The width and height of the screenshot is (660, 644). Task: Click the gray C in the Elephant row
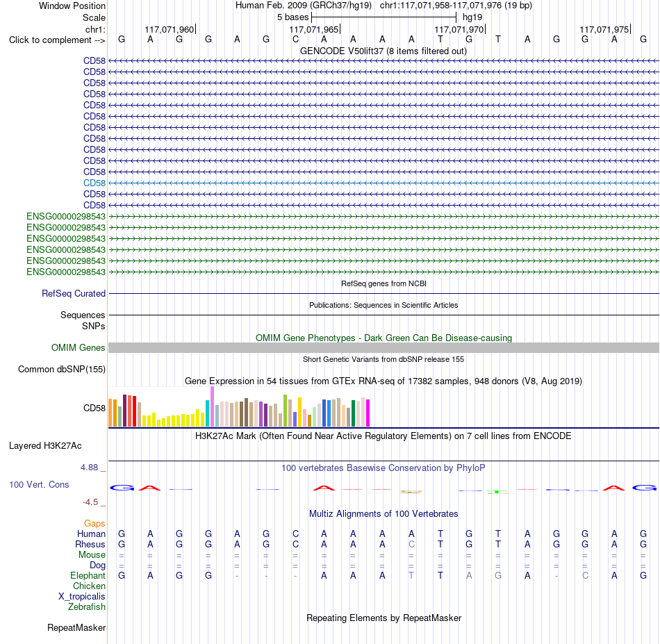[x=585, y=576]
